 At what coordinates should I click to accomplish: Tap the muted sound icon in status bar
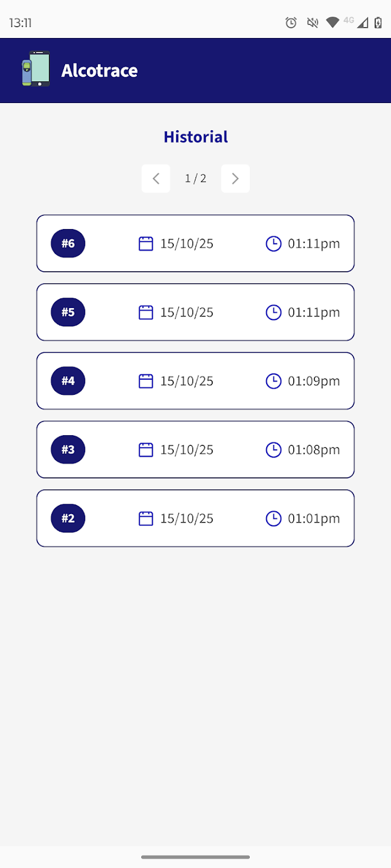(x=312, y=23)
